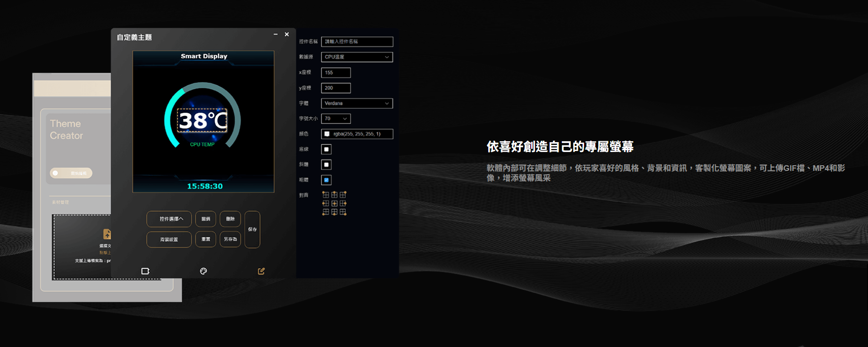Viewport: 868px width, 347px height.
Task: Open the display screen tab icon
Action: coord(145,271)
